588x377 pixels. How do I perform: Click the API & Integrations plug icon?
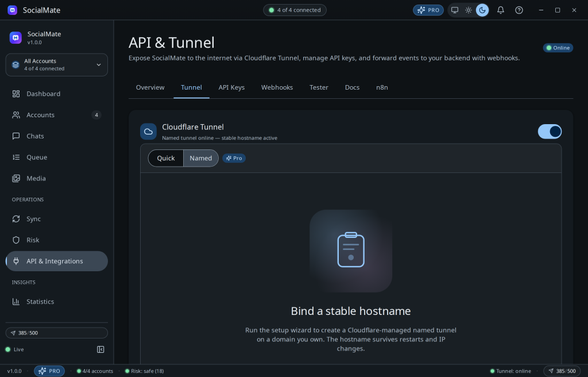click(x=16, y=261)
